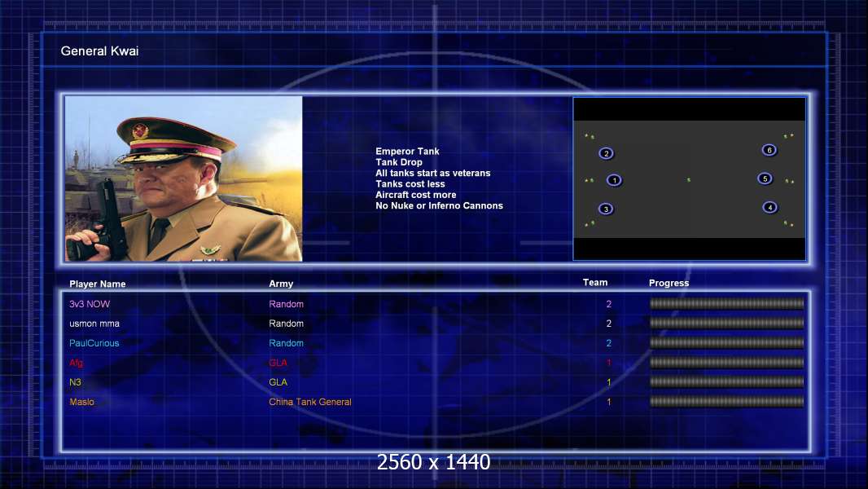Screen dimensions: 868x489
Task: Click loading progress bar for 3v3 NOW
Action: (727, 303)
